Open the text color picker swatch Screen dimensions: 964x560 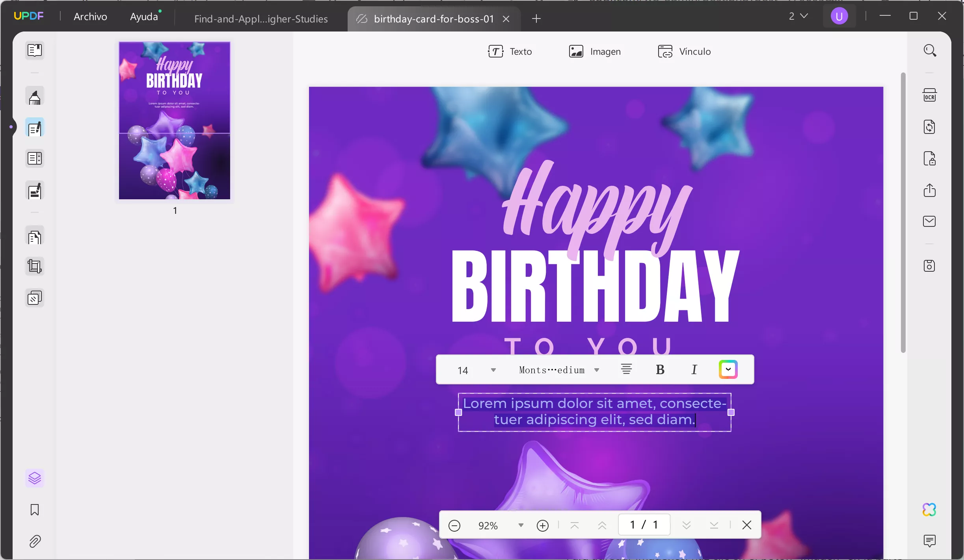pyautogui.click(x=728, y=369)
